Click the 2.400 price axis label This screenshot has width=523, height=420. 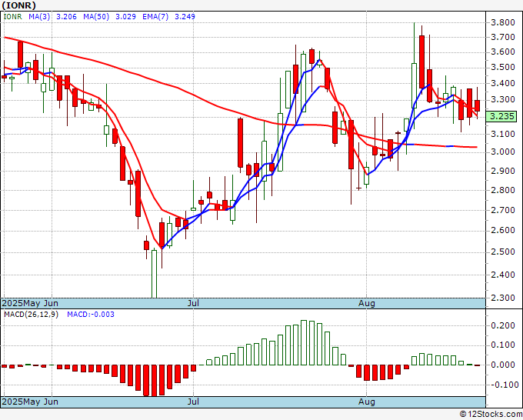[x=503, y=275]
